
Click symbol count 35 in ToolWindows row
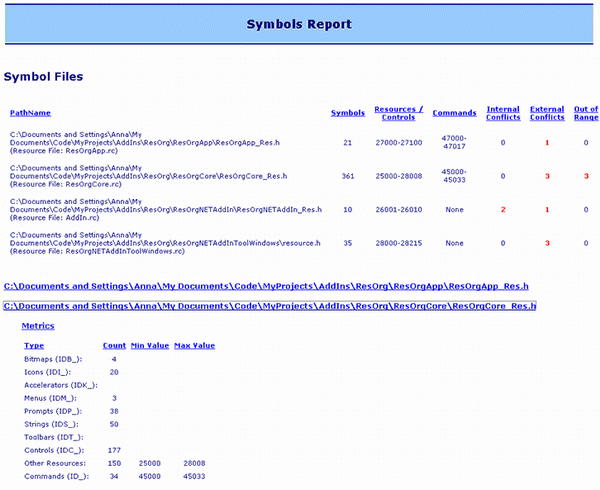(347, 243)
